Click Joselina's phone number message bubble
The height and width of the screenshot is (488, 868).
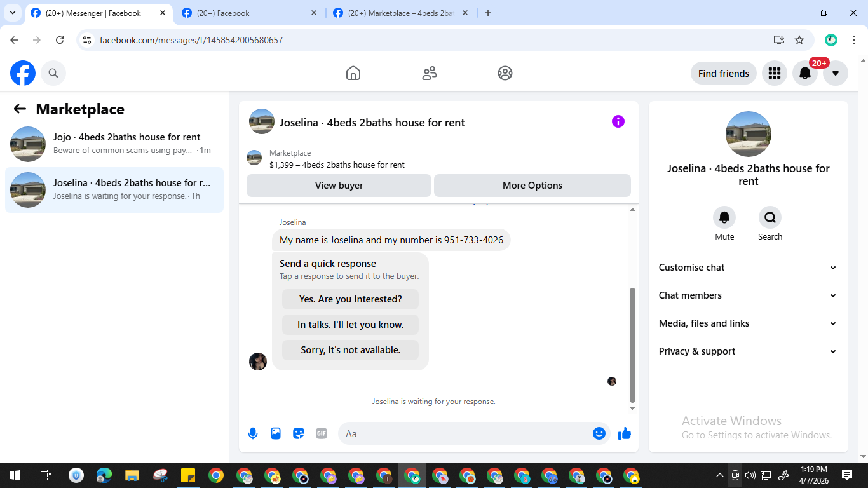click(x=391, y=240)
